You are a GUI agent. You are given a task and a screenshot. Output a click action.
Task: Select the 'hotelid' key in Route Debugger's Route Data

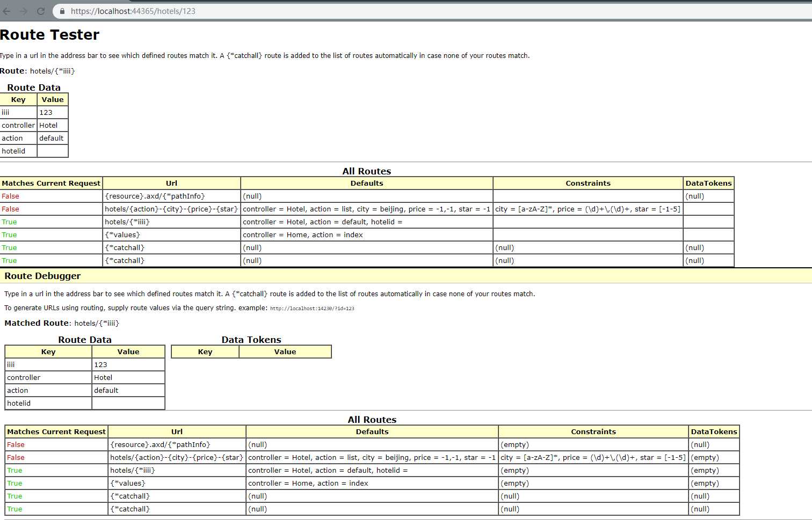click(48, 403)
